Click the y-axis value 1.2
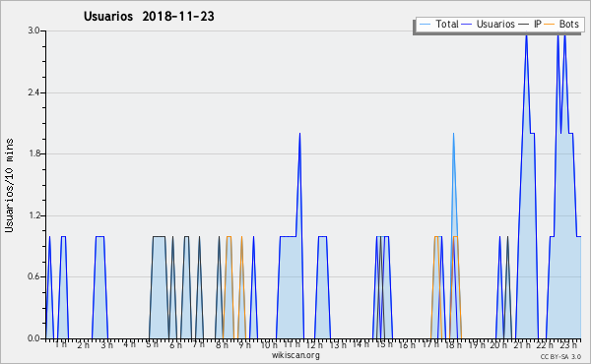This screenshot has width=591, height=364. (33, 215)
